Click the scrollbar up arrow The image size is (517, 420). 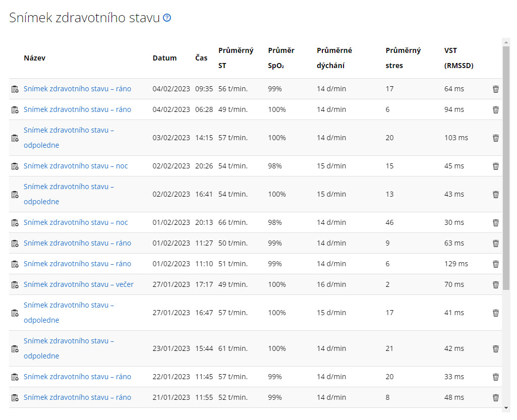pos(506,42)
